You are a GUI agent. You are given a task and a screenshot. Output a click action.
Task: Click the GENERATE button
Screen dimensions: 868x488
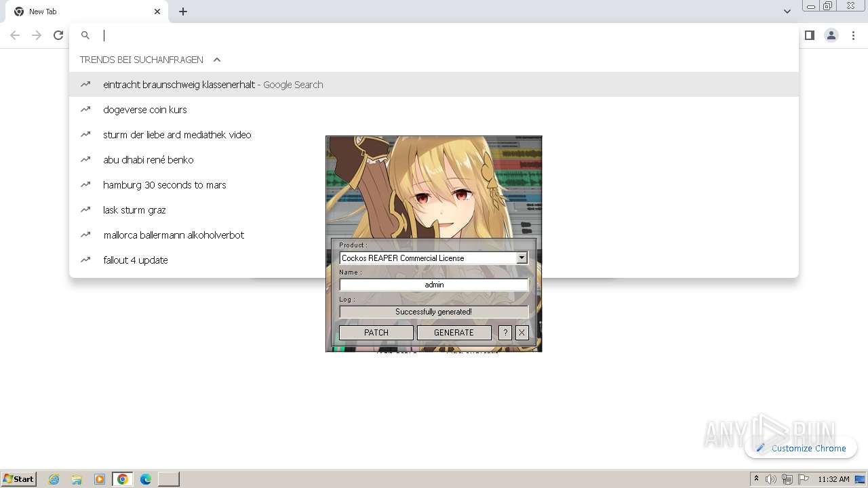coord(454,333)
